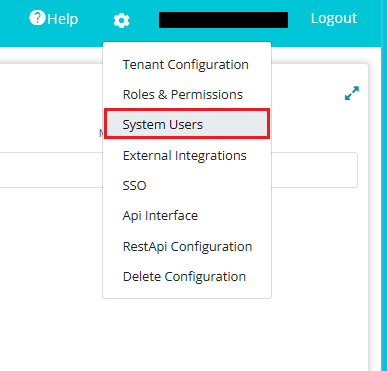The image size is (387, 371).
Task: Click the blacked-out username in header
Action: 223,20
